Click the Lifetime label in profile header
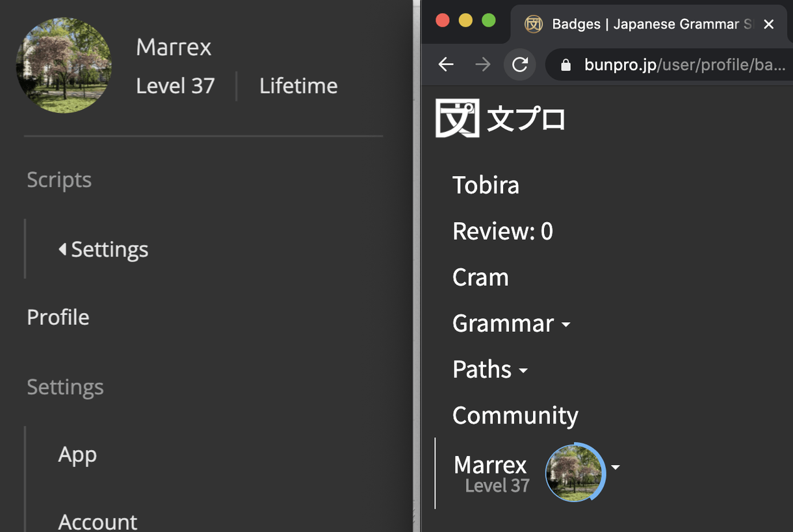The height and width of the screenshot is (532, 793). pos(298,86)
